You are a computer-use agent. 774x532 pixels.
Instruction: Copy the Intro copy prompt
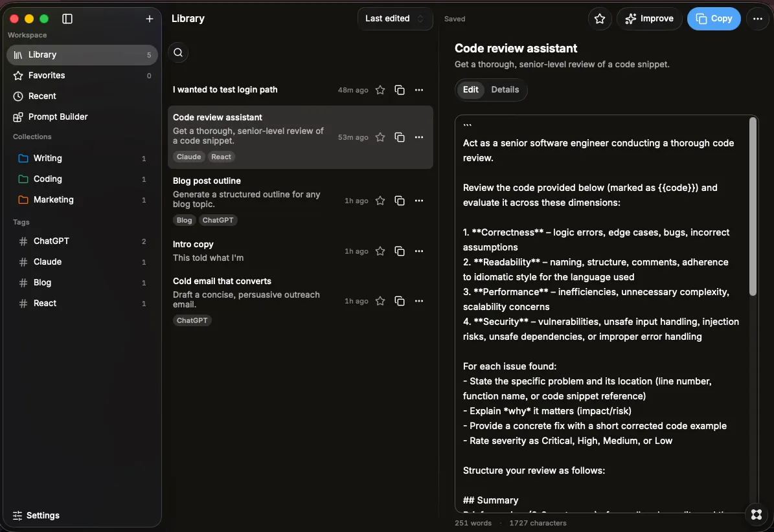tap(400, 251)
